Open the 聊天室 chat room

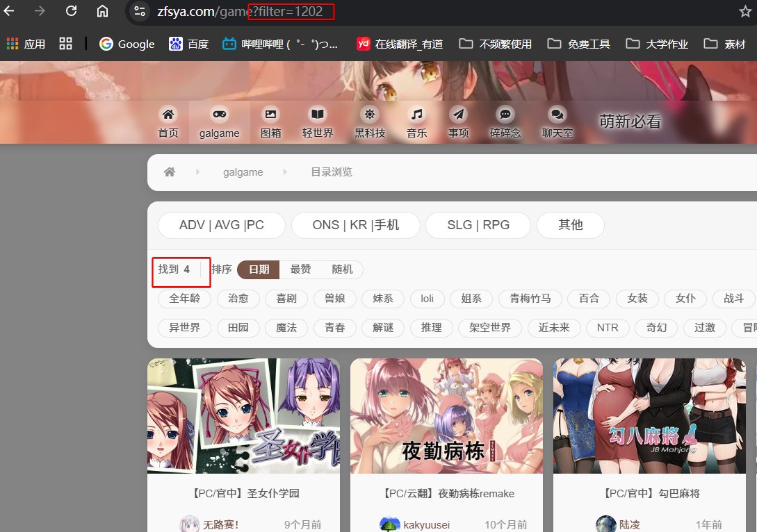tap(557, 122)
